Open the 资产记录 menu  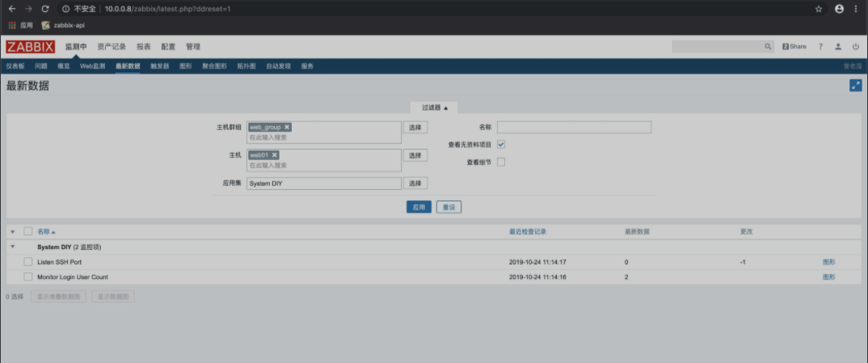pyautogui.click(x=112, y=47)
